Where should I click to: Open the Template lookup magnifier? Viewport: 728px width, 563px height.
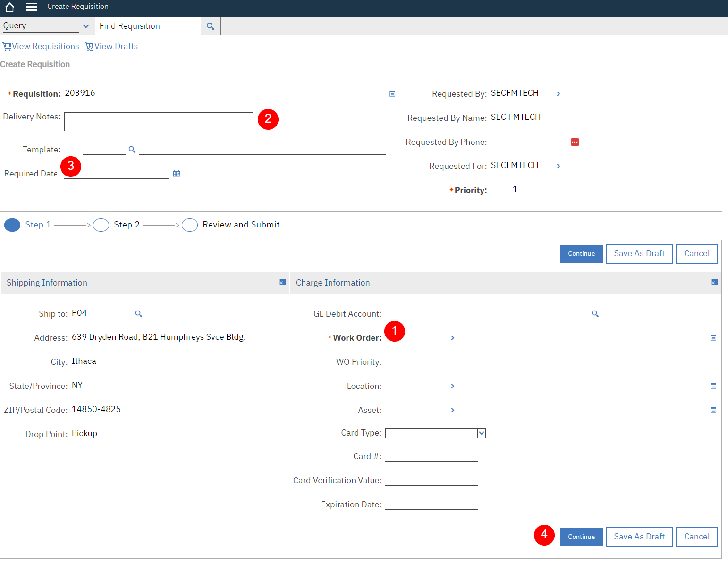(132, 150)
